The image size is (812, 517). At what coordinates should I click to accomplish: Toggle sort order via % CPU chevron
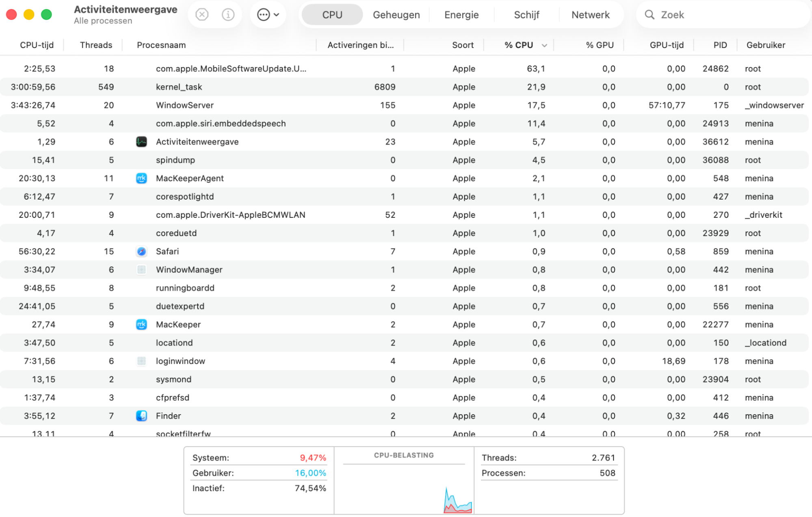[544, 46]
